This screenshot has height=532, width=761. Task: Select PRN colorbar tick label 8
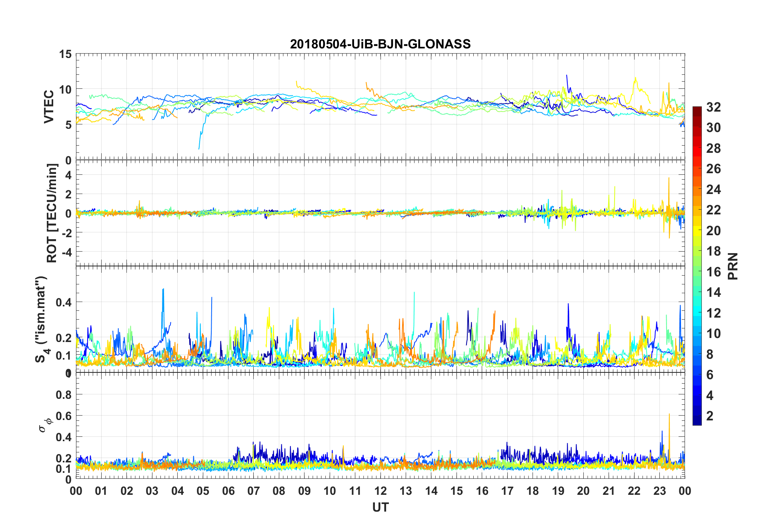click(710, 354)
